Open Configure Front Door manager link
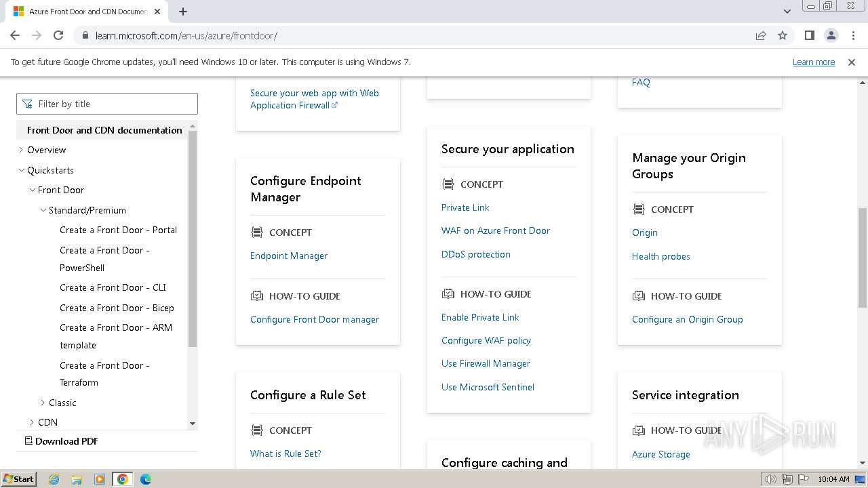This screenshot has height=488, width=868. coord(315,319)
